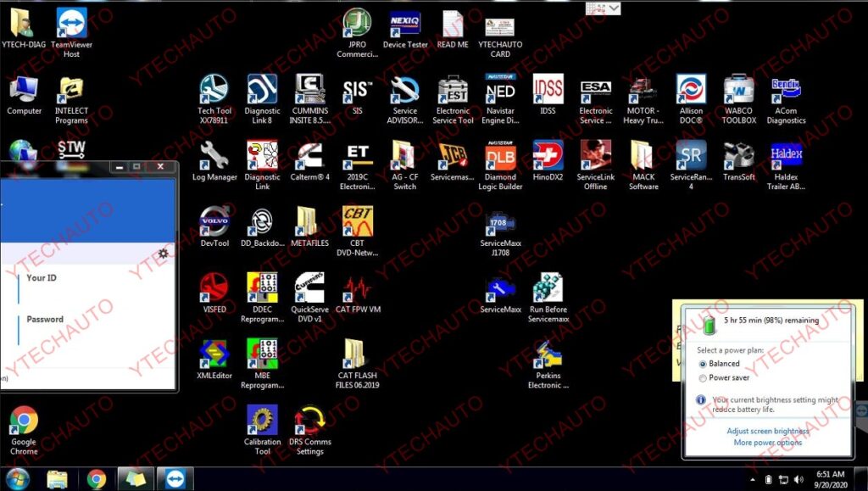Image resolution: width=868 pixels, height=491 pixels.
Task: Launch Bendix ACom Diagnostics
Action: click(x=786, y=99)
